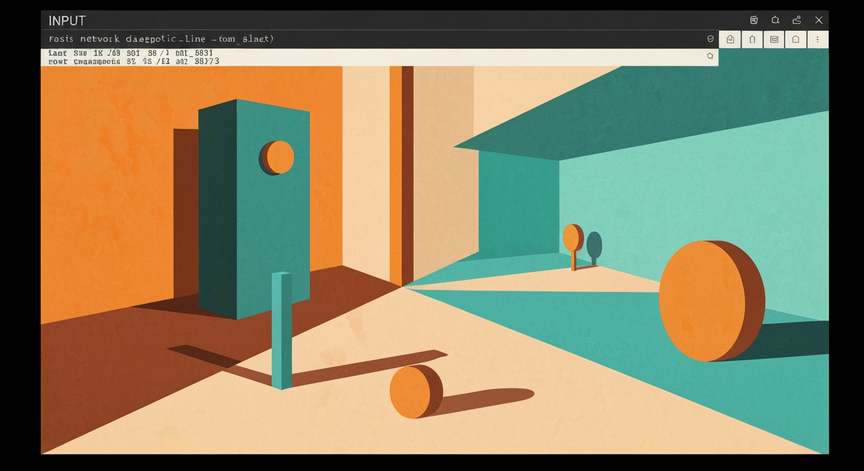
Task: Click the vertical brown stripe on the wall
Action: point(407,175)
